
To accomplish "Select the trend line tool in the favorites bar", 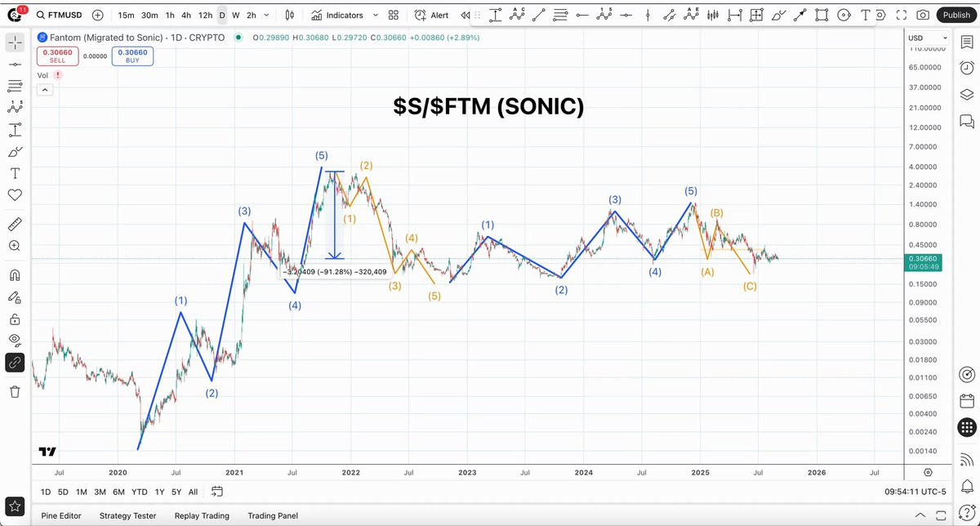I will 538,15.
